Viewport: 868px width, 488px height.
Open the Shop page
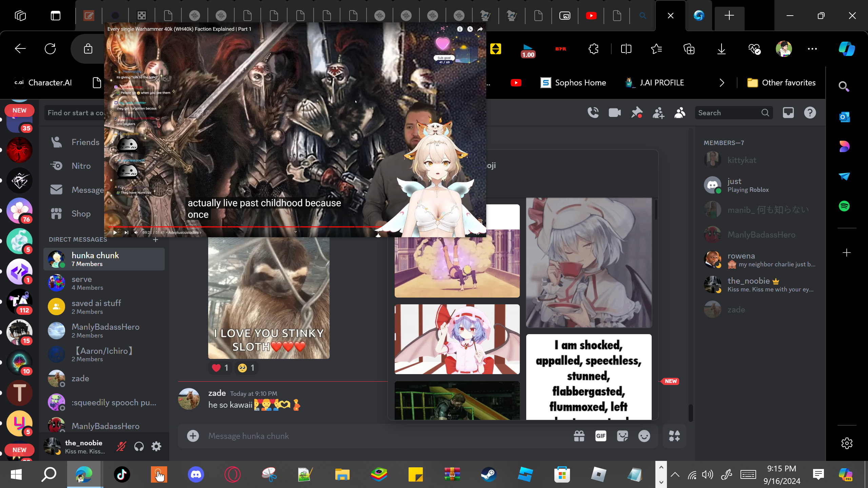coord(75,213)
